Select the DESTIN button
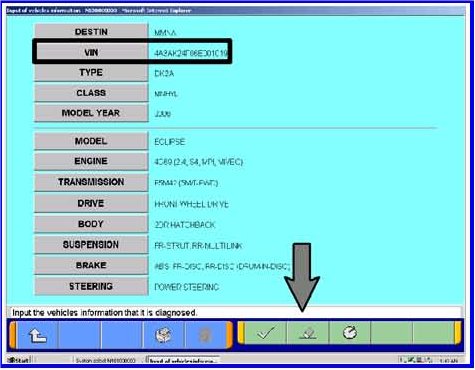 pos(91,32)
